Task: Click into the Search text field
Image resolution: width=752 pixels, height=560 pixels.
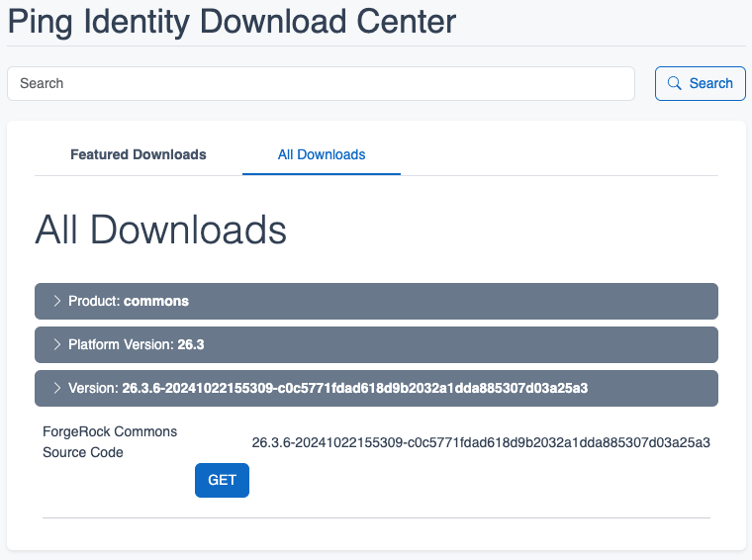Action: [321, 83]
